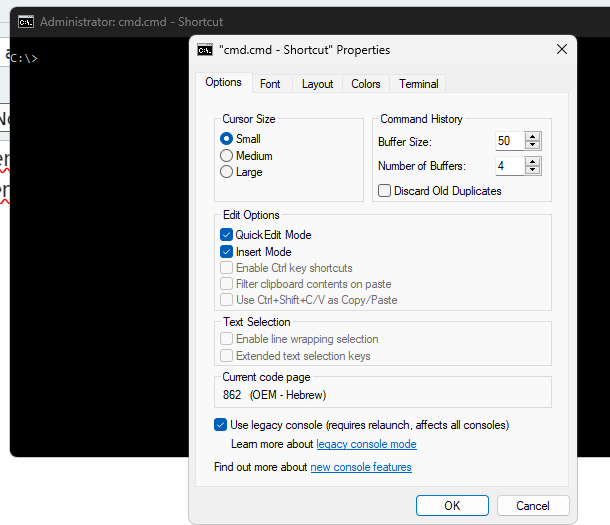This screenshot has width=610, height=525.
Task: Click the console icon in Administrator window title
Action: tap(26, 21)
